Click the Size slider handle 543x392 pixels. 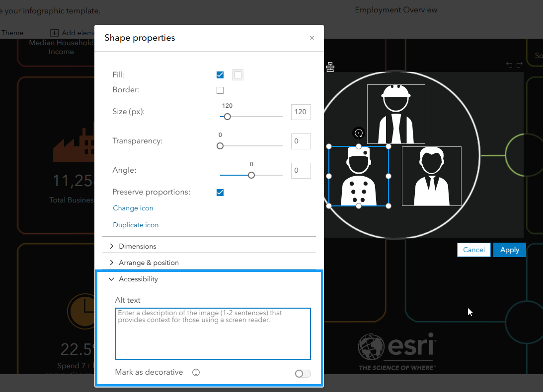click(227, 117)
